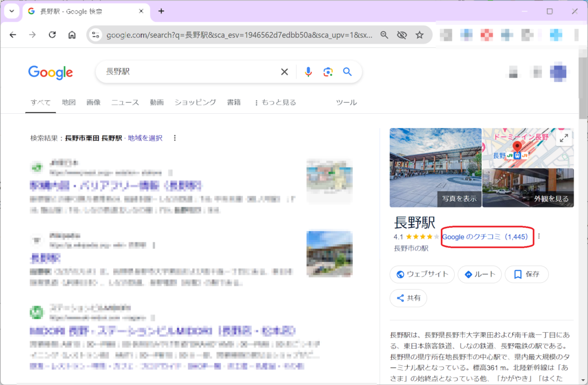The width and height of the screenshot is (588, 385).
Task: Open the zoom magnifier icon in address bar
Action: click(384, 35)
